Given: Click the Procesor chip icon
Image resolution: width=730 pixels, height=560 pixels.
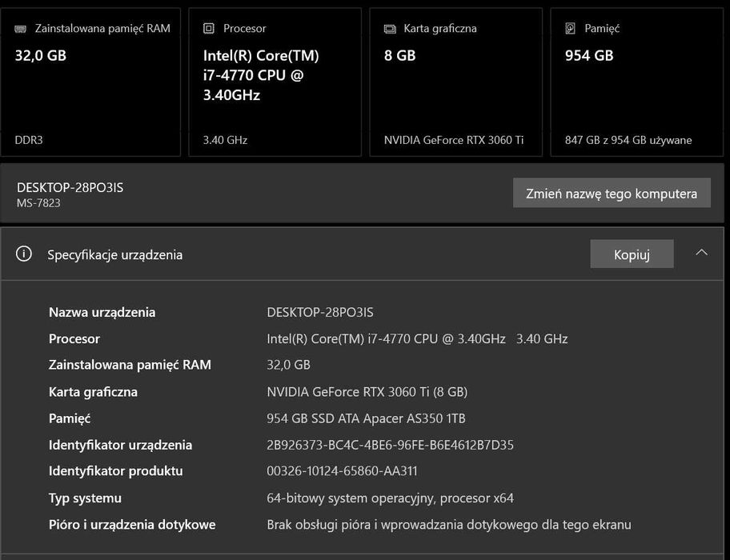Looking at the screenshot, I should [209, 28].
